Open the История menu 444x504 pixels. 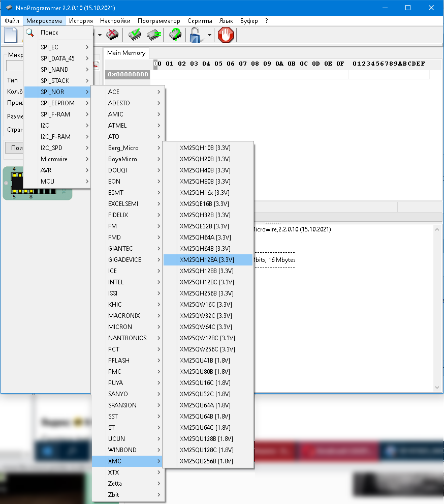click(81, 21)
